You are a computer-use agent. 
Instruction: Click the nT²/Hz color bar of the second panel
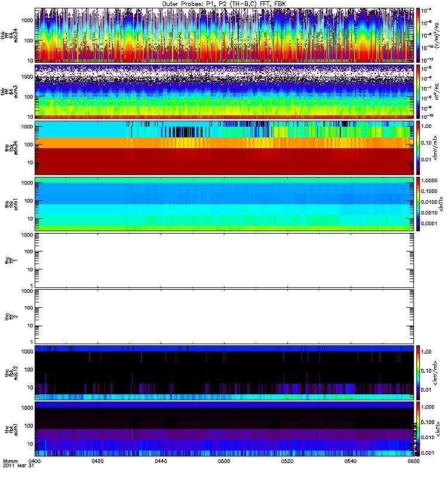(419, 91)
